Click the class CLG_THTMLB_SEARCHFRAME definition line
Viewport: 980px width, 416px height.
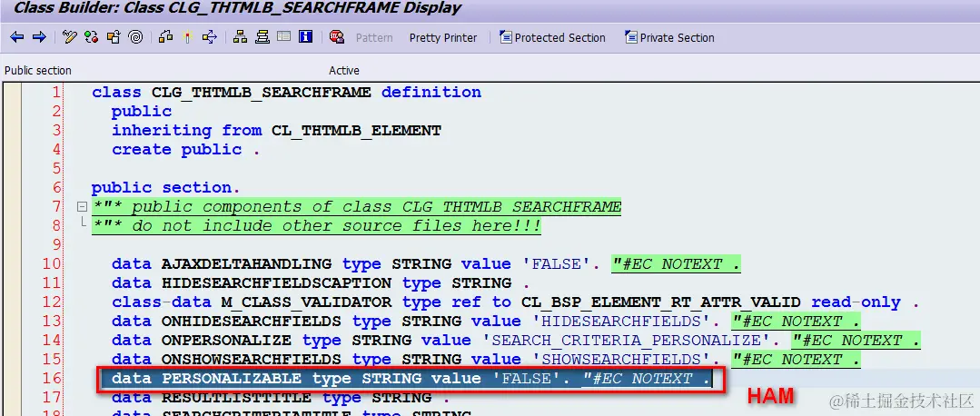coord(287,93)
